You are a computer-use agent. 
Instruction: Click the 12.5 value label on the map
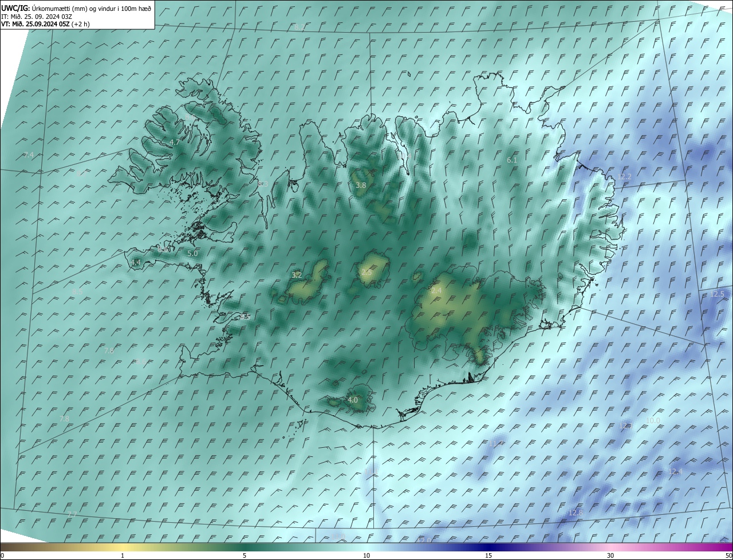click(718, 294)
